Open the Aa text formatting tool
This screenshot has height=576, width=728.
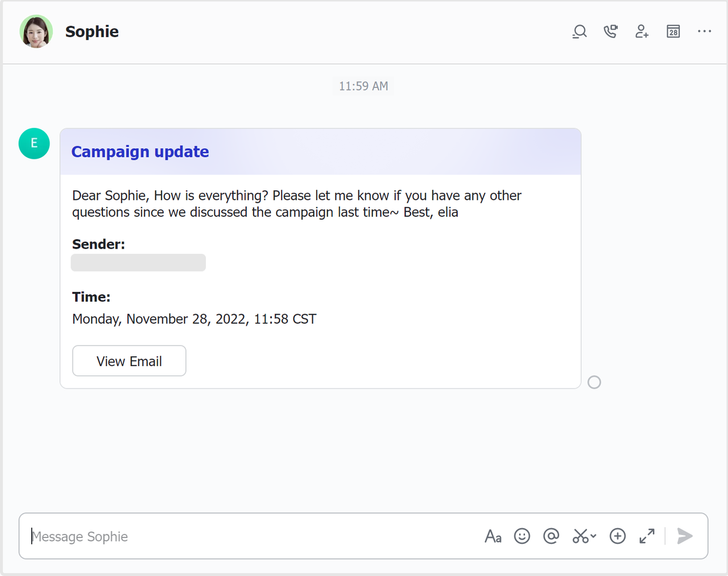(x=493, y=536)
